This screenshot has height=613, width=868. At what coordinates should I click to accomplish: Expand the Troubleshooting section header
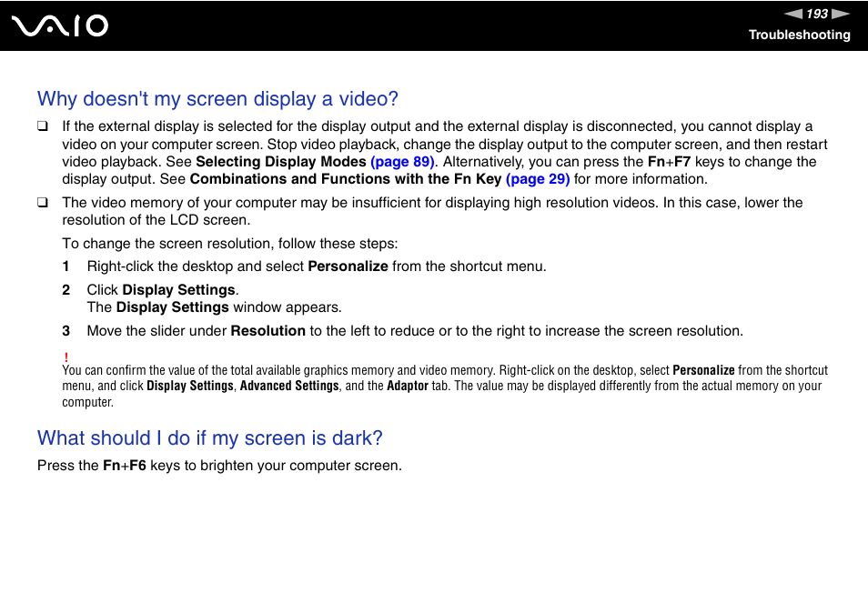tap(799, 35)
